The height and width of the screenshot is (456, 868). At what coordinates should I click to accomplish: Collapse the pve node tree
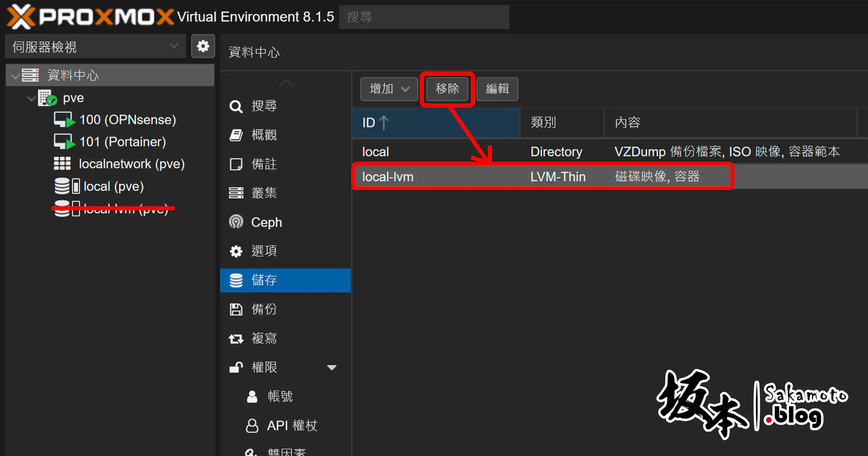coord(31,98)
